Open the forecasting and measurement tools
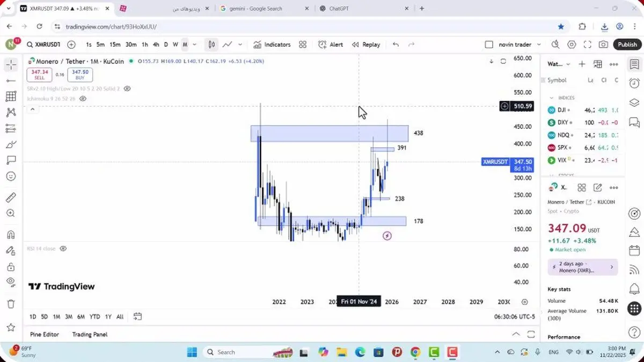The image size is (644, 362). coord(11,128)
